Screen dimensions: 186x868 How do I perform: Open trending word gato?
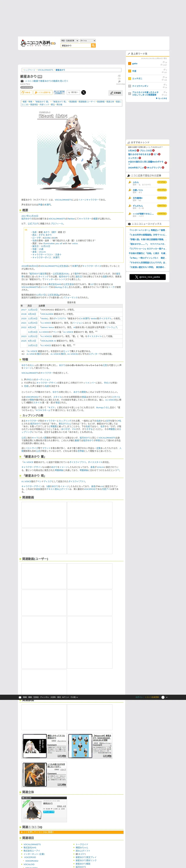(x=135, y=63)
